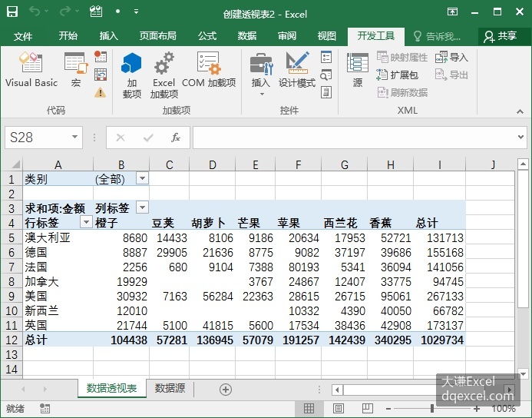Open Macro Security warning icon
The width and height of the screenshot is (532, 418).
(x=101, y=92)
